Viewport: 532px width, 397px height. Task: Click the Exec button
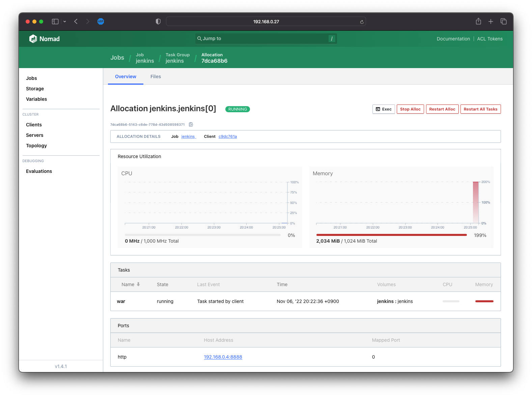click(384, 109)
